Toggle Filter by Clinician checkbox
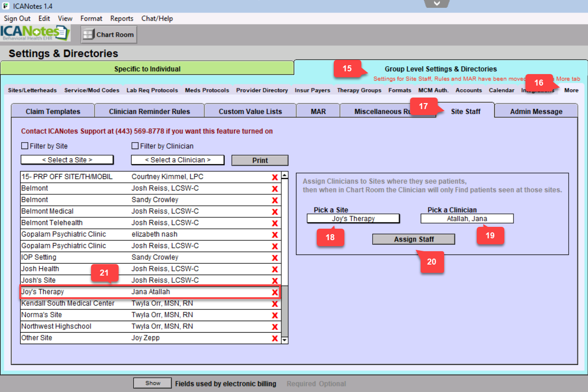The height and width of the screenshot is (392, 588). click(135, 146)
